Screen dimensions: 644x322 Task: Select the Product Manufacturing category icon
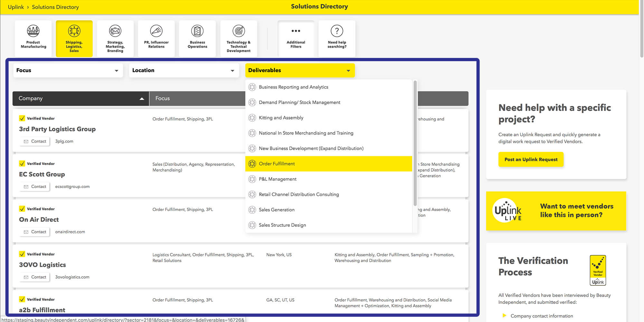pos(33,31)
